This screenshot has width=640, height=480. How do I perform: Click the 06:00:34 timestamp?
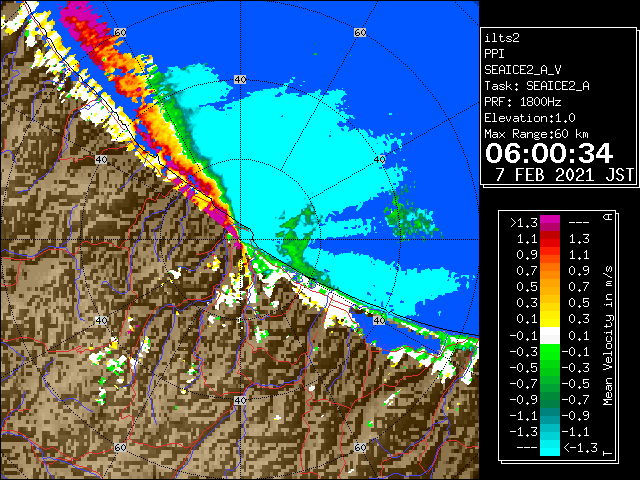[x=549, y=153]
